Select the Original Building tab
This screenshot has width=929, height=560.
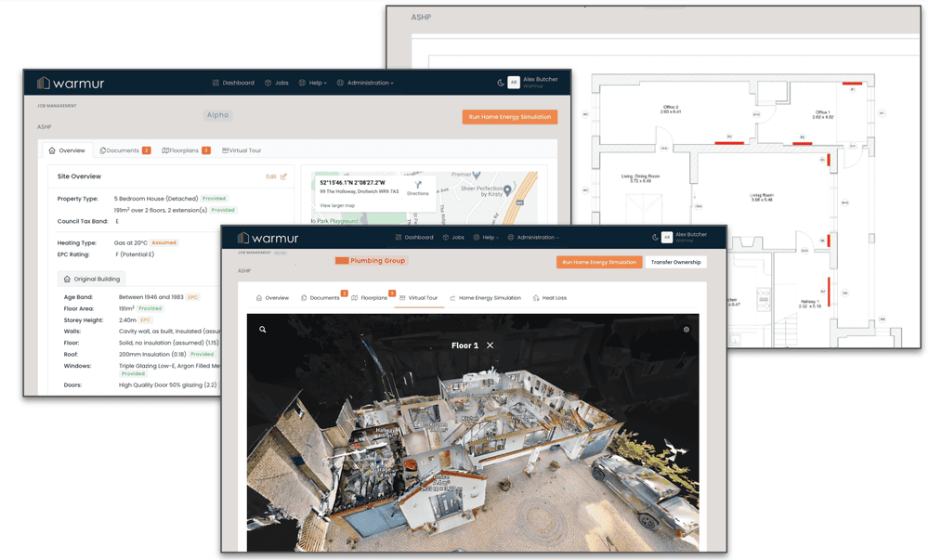(x=92, y=279)
